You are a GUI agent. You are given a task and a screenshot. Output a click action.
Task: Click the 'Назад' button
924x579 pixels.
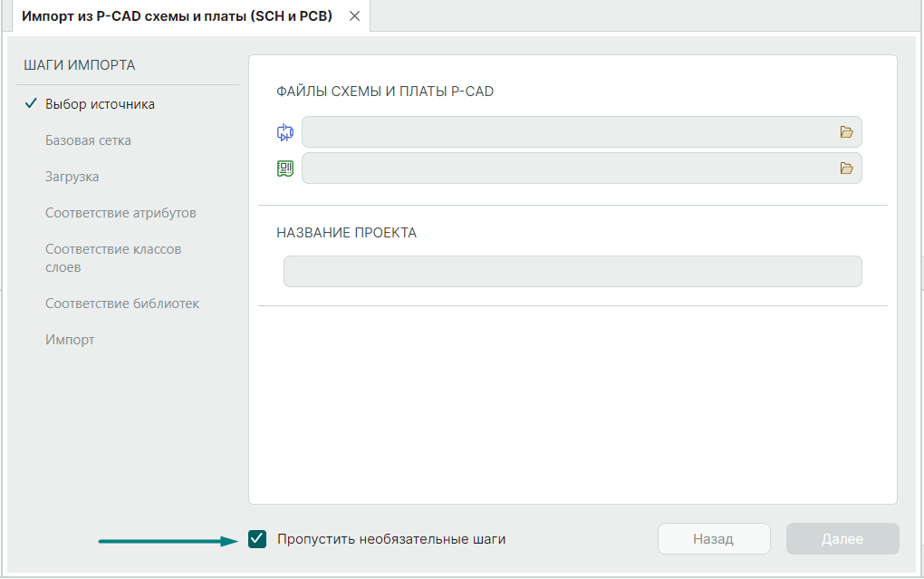pyautogui.click(x=714, y=539)
